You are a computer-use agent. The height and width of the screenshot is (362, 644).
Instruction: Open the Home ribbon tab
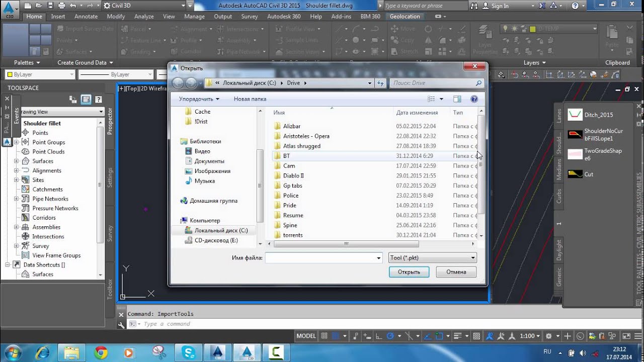[34, 17]
